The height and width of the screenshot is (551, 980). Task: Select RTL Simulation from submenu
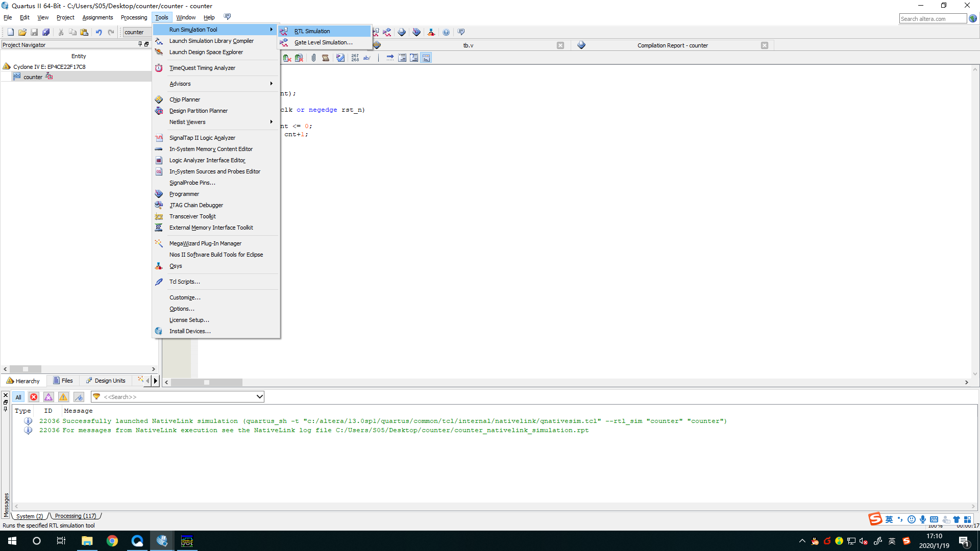[325, 31]
